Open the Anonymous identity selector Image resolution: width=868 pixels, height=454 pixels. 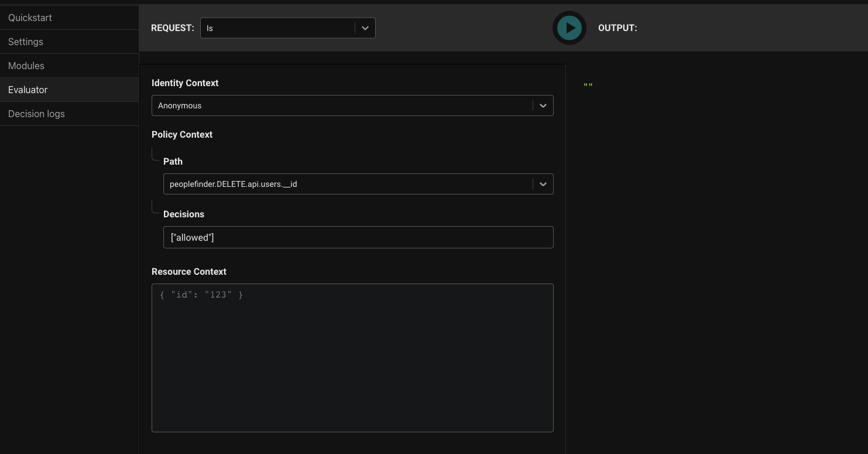[x=345, y=105]
